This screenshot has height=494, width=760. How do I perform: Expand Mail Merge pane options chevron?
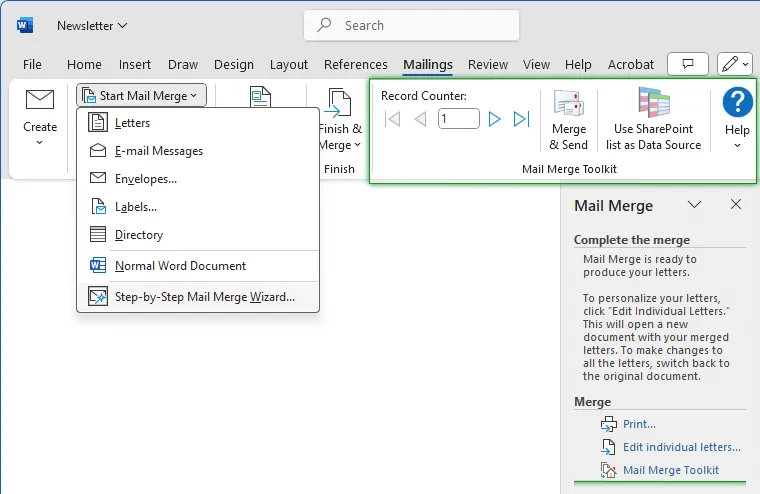[695, 205]
